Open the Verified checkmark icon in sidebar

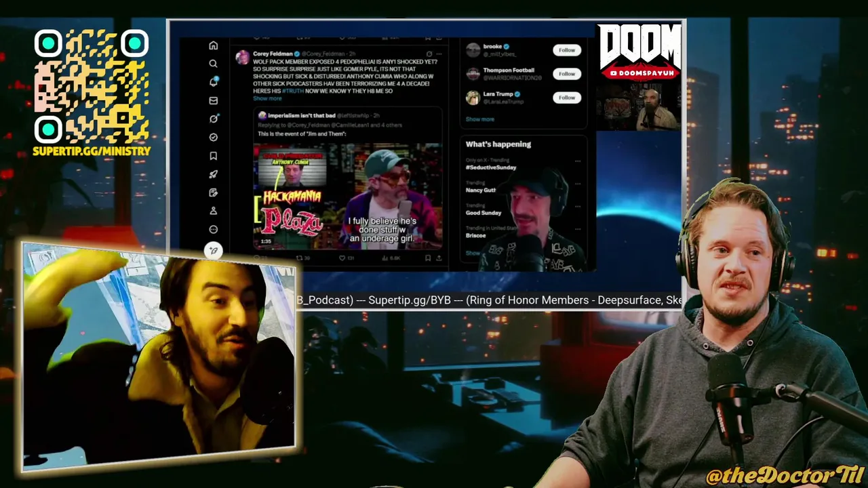point(213,137)
